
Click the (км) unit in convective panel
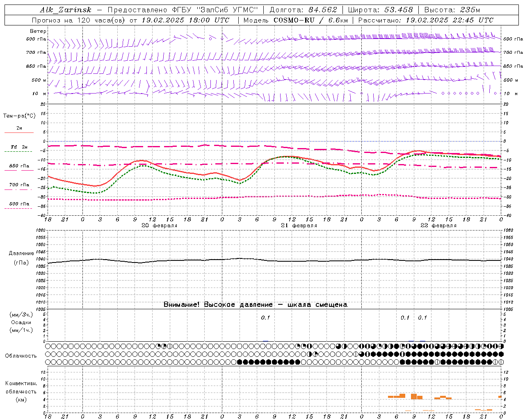21,399
